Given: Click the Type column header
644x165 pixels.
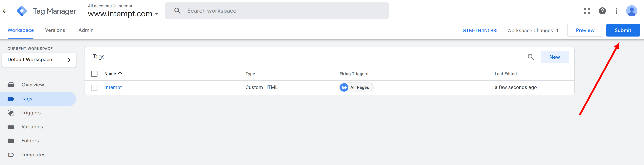Looking at the screenshot, I should [x=250, y=74].
